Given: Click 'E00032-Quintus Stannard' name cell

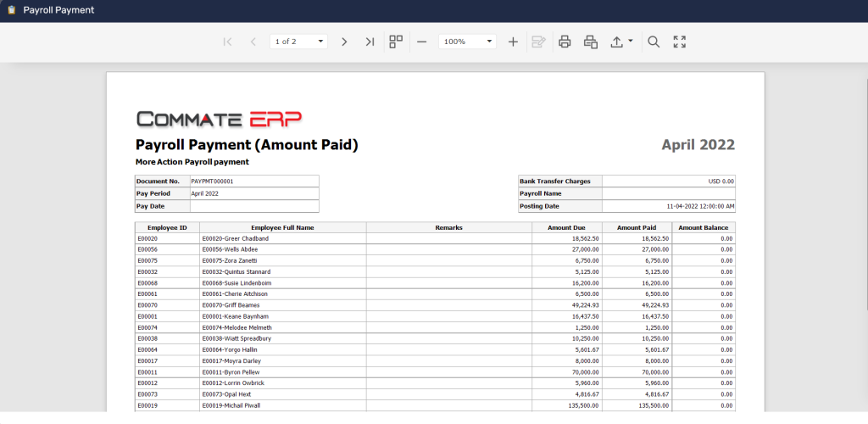Looking at the screenshot, I should (x=283, y=271).
